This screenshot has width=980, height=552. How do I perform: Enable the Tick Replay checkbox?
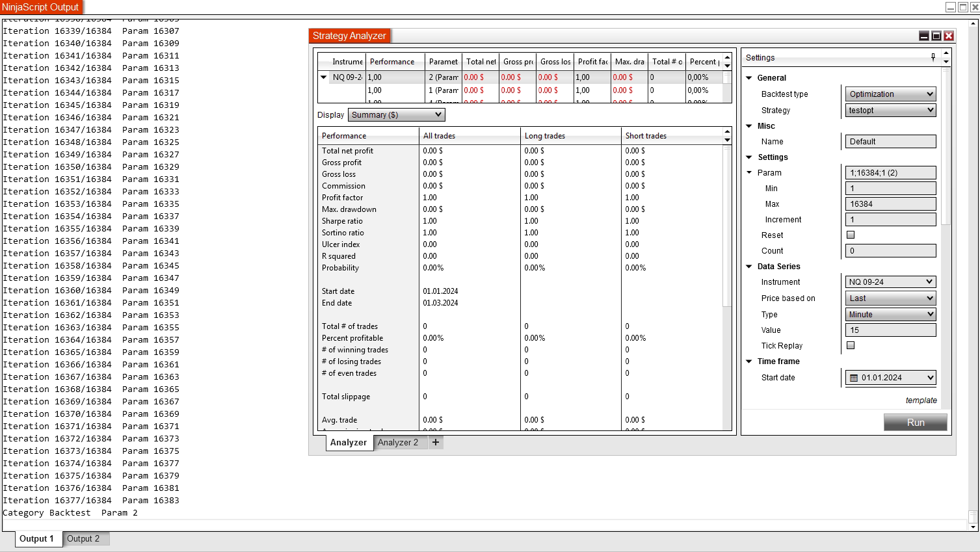pyautogui.click(x=851, y=345)
